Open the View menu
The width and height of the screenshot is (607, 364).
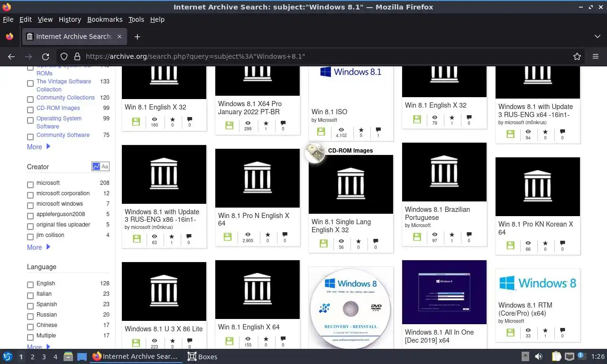pos(45,19)
